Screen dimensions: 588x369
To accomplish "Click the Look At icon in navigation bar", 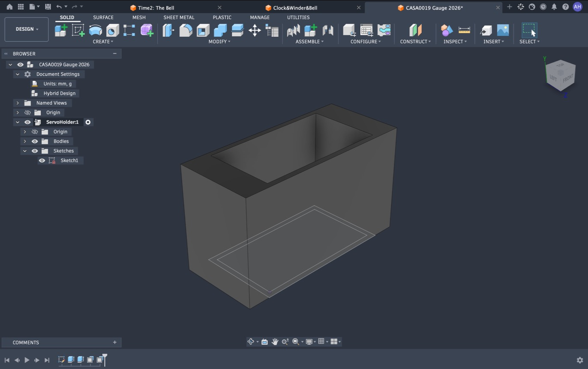I will (x=264, y=342).
